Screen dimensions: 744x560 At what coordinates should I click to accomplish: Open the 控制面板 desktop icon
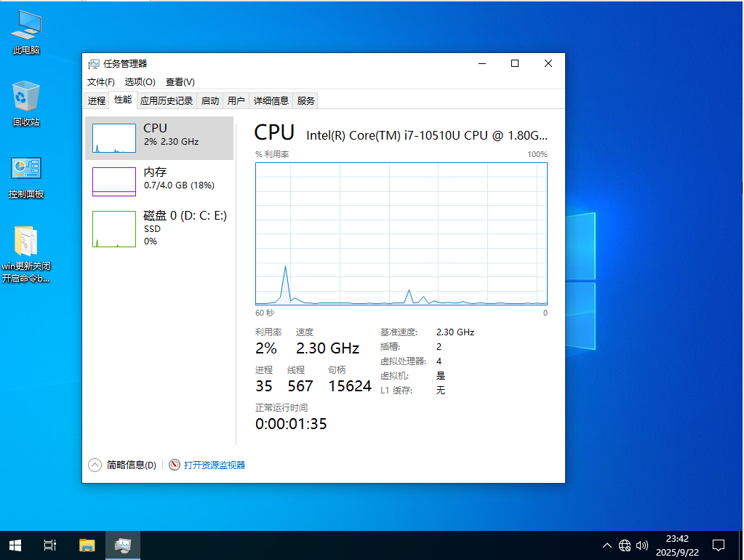coord(26,177)
